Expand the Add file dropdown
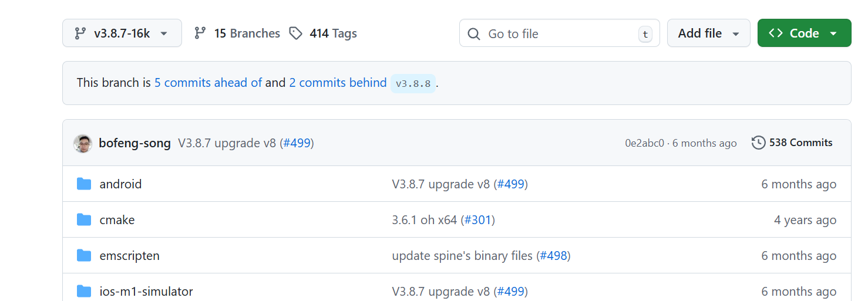This screenshot has width=868, height=301. pos(708,33)
